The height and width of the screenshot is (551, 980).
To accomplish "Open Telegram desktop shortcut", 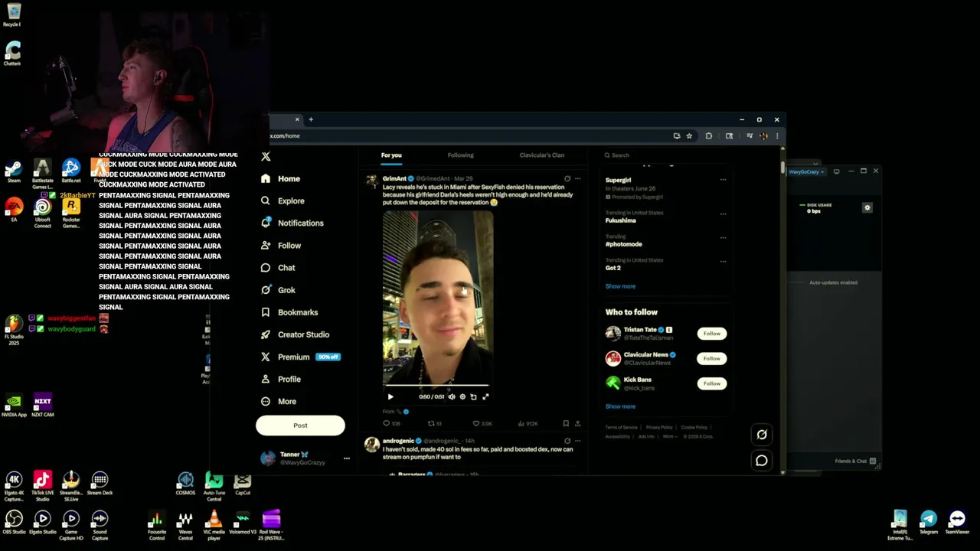I will [929, 523].
